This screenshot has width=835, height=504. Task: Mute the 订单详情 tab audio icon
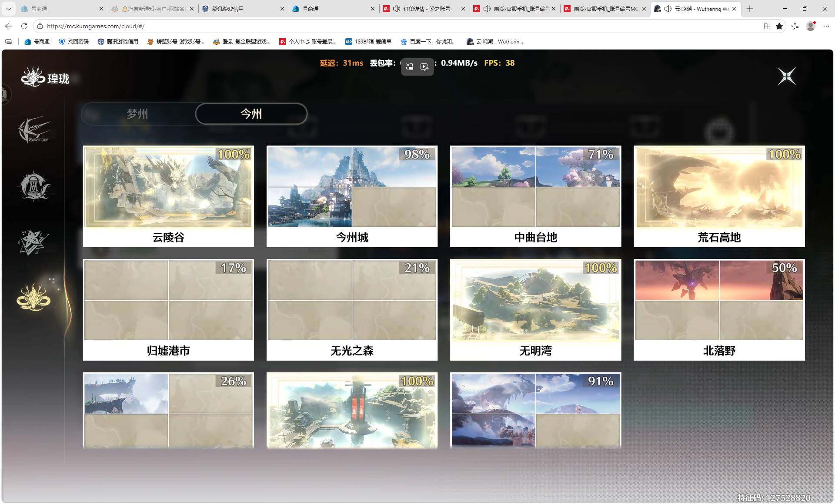tap(396, 9)
